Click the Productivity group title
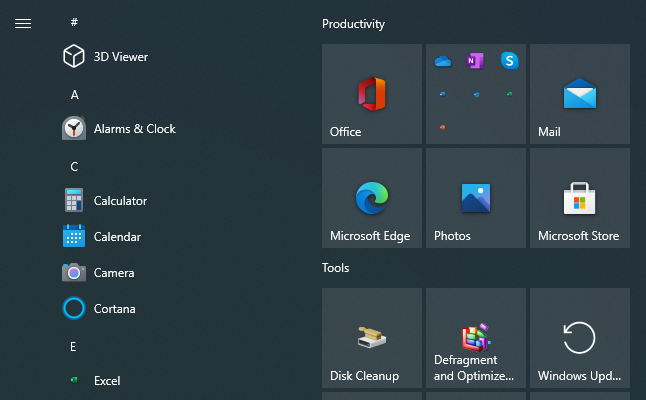Image resolution: width=646 pixels, height=400 pixels. tap(353, 24)
